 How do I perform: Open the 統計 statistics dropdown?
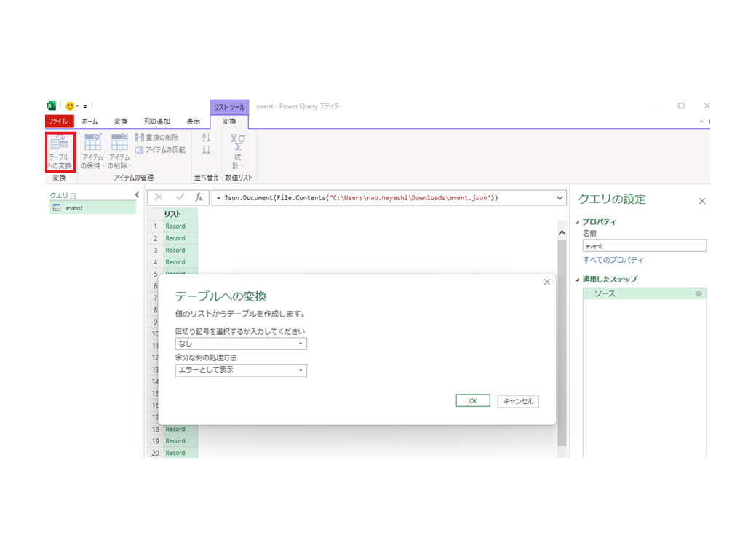click(x=238, y=151)
